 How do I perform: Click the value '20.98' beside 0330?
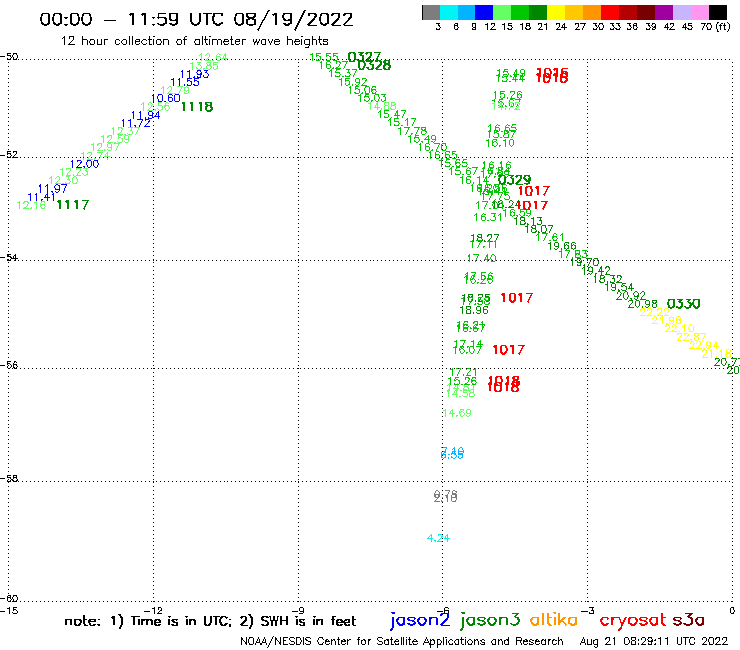642,304
